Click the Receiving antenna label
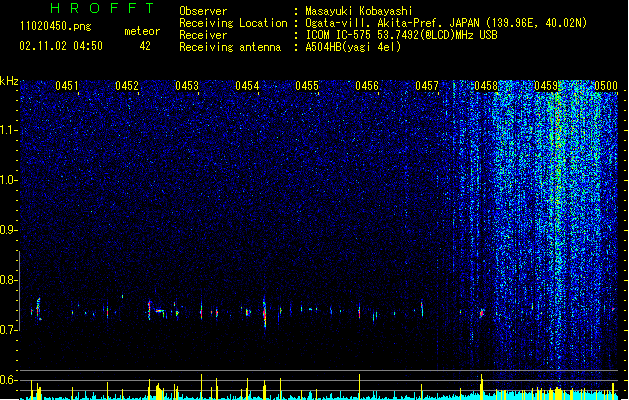The height and width of the screenshot is (400, 629). (x=230, y=47)
